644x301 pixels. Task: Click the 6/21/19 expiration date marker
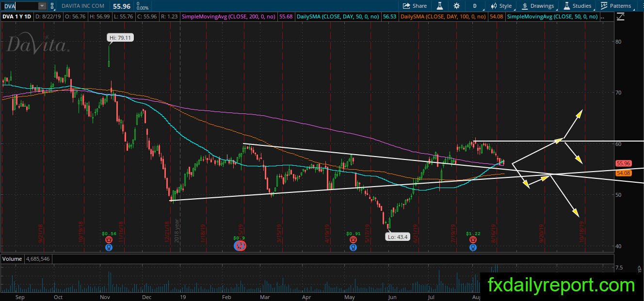click(415, 233)
